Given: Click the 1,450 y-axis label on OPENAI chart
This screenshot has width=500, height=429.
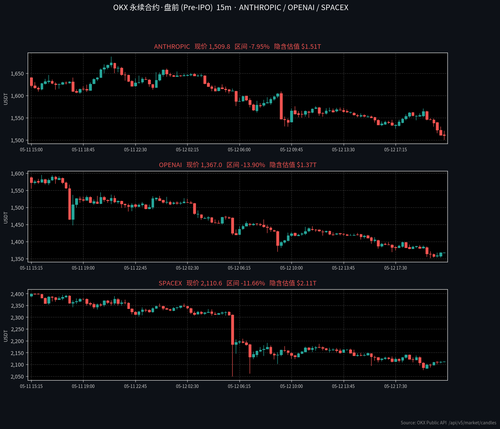Looking at the screenshot, I should click(x=17, y=225).
